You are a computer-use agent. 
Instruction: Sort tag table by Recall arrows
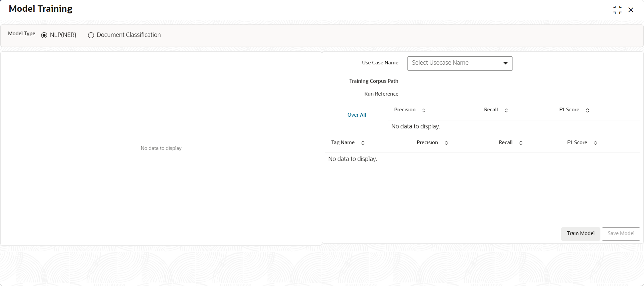point(521,143)
